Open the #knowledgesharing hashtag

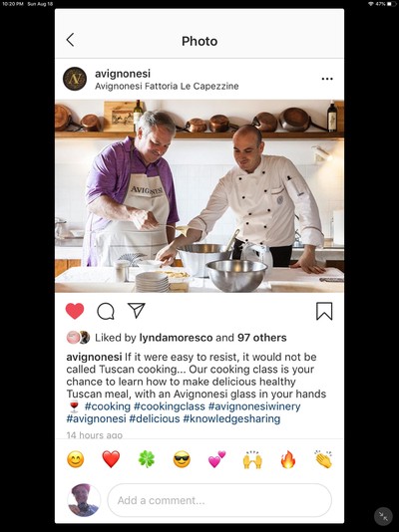(232, 418)
